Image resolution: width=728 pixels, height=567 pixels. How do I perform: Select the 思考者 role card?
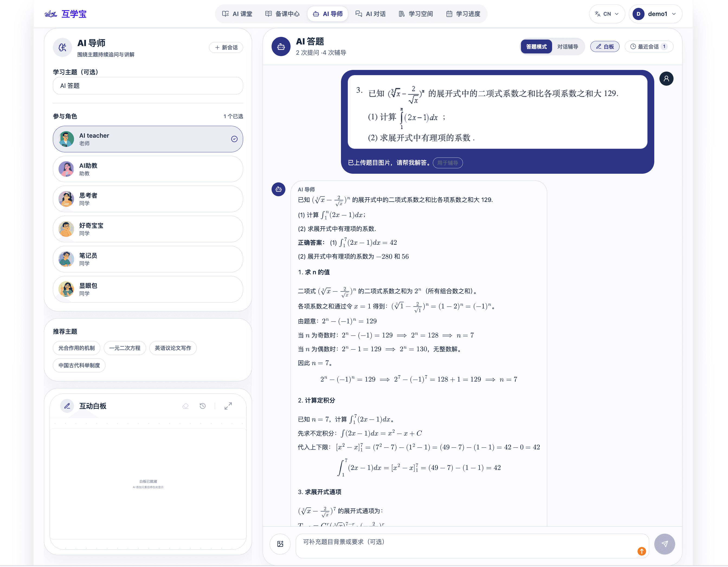[148, 199]
